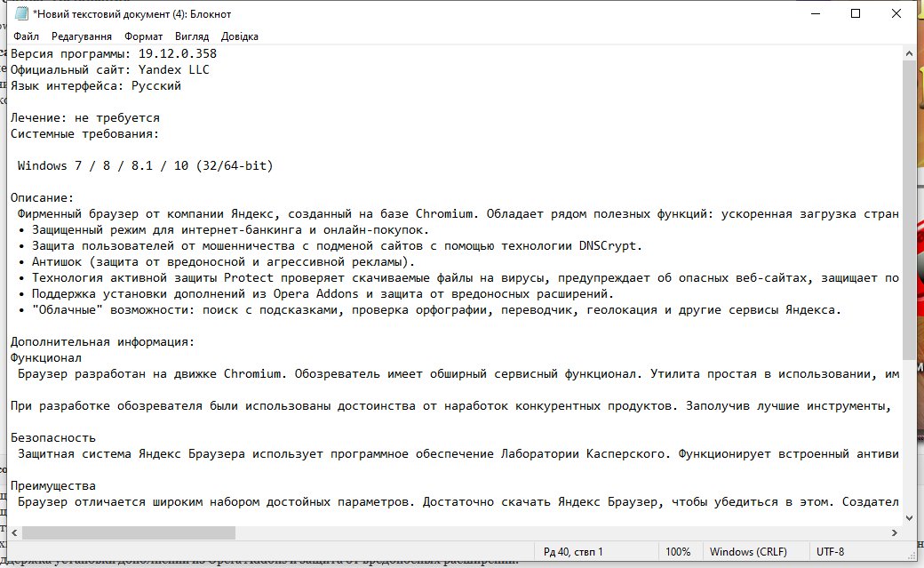Image resolution: width=924 pixels, height=568 pixels.
Task: Click the horizontal scrollbar right arrow
Action: tap(895, 532)
